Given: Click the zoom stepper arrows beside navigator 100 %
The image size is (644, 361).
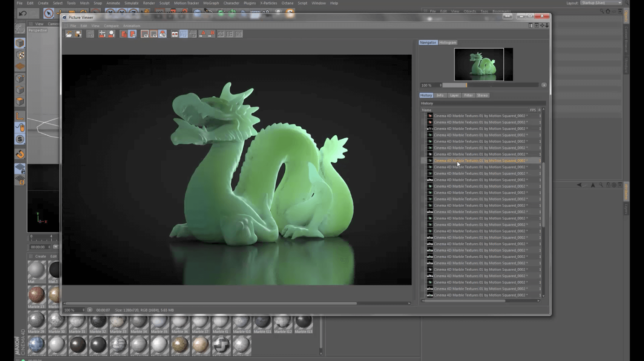Looking at the screenshot, I should (440, 85).
